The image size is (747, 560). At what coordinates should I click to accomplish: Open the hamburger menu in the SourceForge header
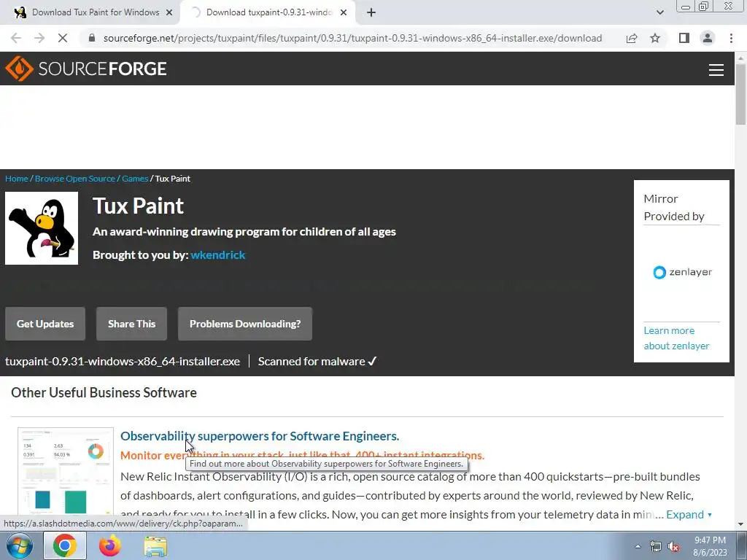716,69
